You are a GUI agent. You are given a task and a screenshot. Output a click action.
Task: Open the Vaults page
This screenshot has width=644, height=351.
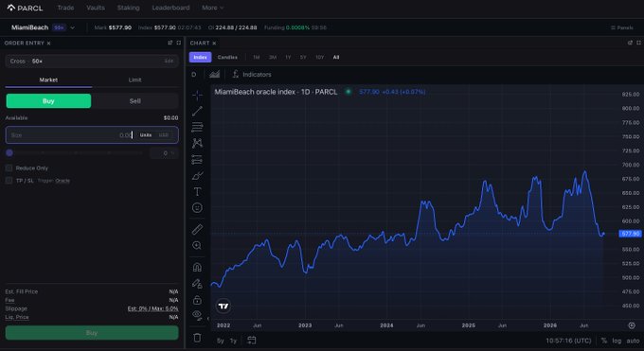[96, 8]
